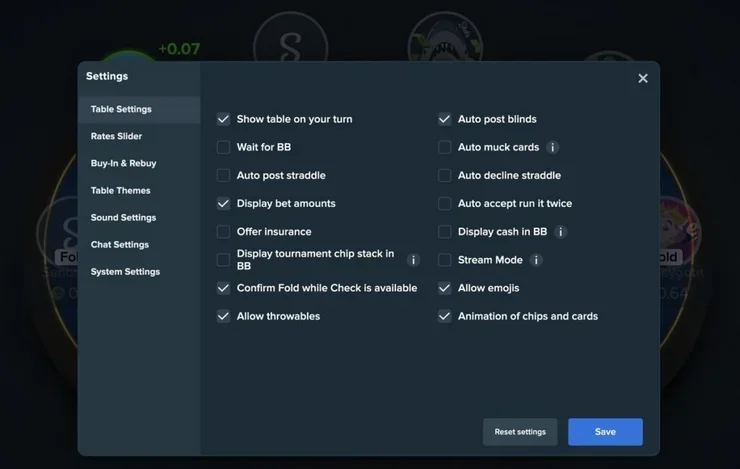
Task: Uncheck Auto post blinds
Action: (445, 119)
